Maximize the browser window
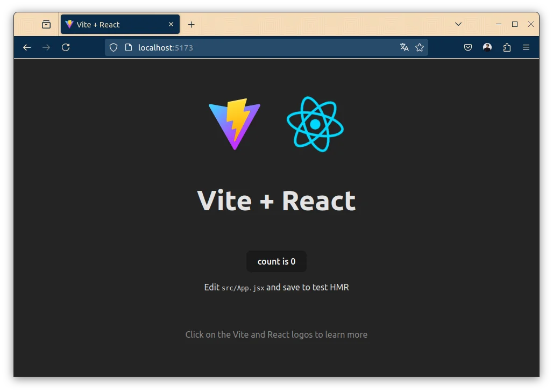 pos(515,24)
